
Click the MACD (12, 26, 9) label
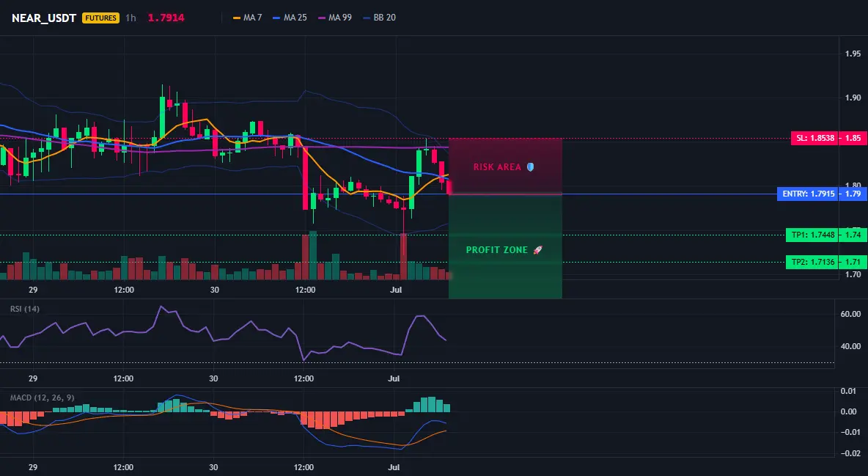(42, 398)
